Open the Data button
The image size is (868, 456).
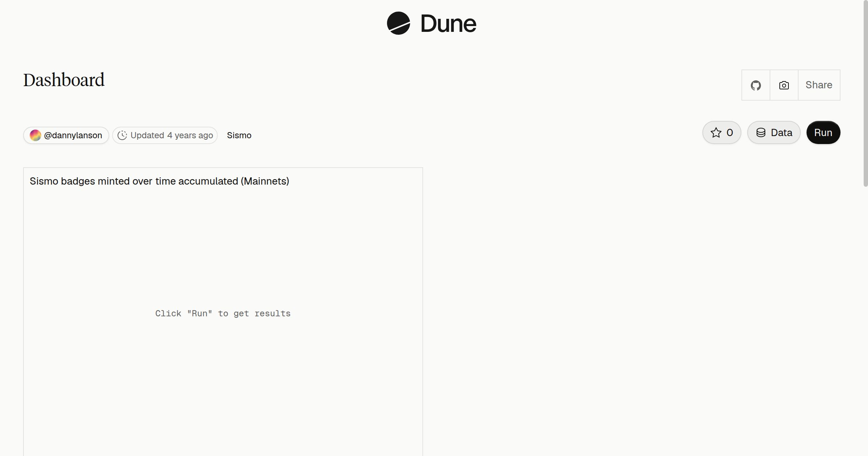click(774, 132)
